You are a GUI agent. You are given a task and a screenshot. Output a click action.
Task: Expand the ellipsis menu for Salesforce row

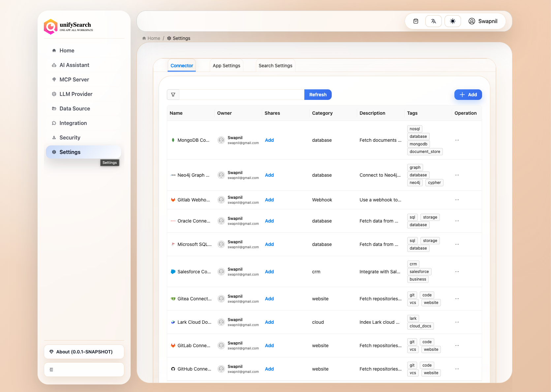click(457, 272)
